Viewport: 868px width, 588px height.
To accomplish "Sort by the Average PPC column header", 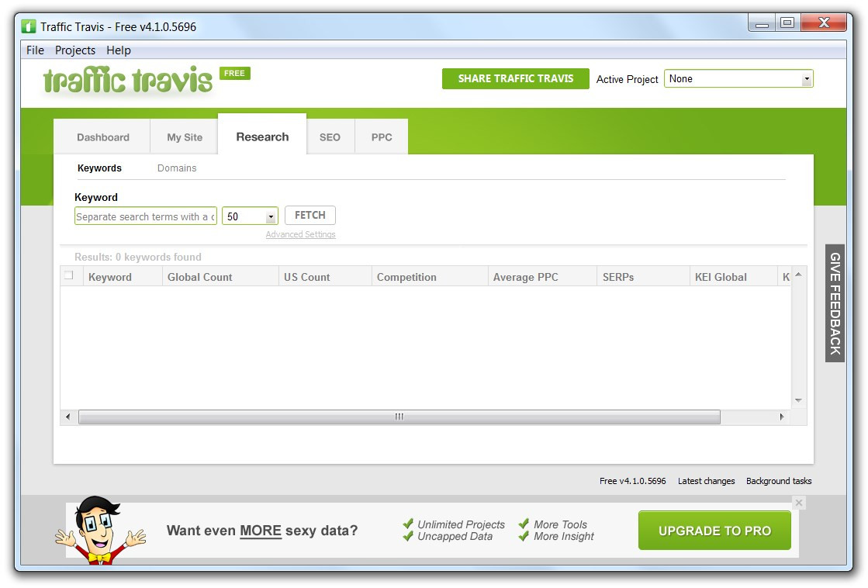I will pos(542,277).
